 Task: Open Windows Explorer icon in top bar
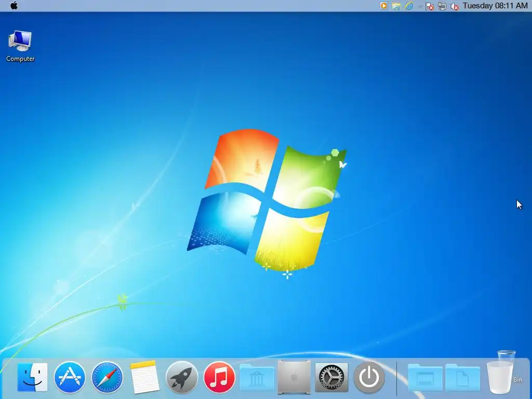click(x=396, y=6)
